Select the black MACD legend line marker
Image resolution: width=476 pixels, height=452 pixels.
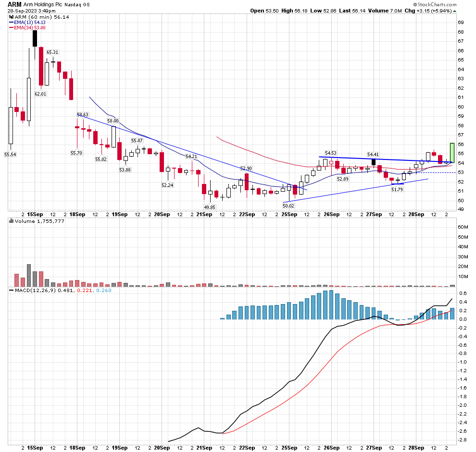point(12,290)
